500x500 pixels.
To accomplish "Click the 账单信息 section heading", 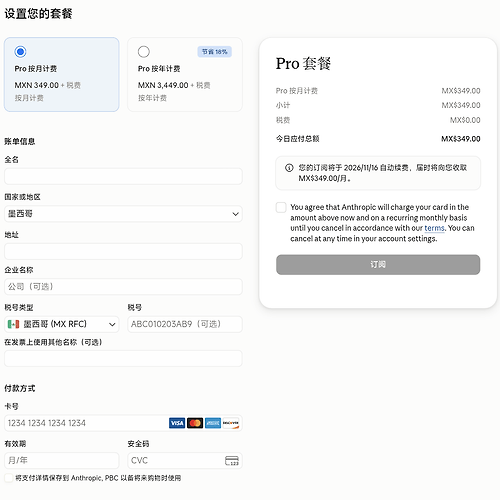I will (20, 141).
